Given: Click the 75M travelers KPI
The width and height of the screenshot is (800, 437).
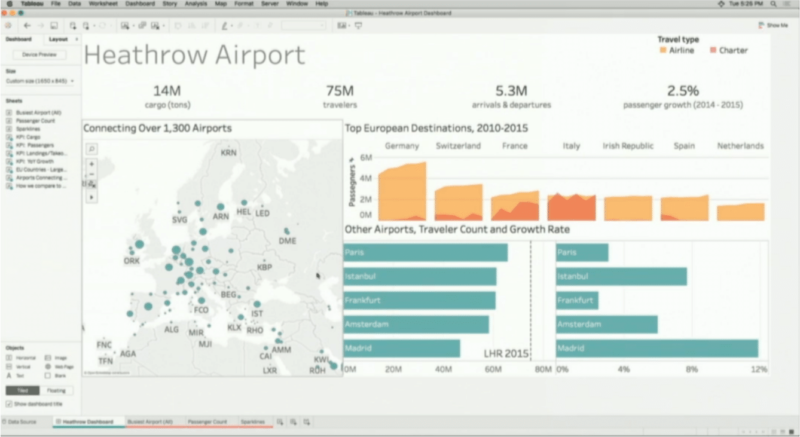Looking at the screenshot, I should (340, 96).
